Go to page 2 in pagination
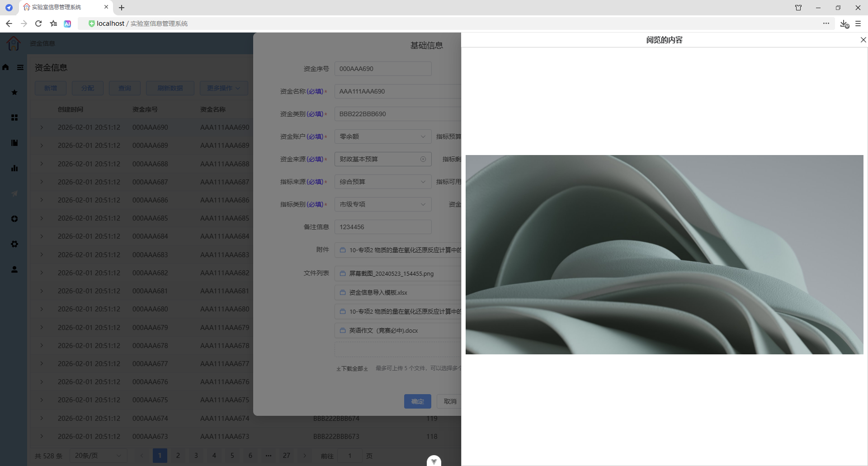Viewport: 868px width, 466px height. click(x=178, y=456)
